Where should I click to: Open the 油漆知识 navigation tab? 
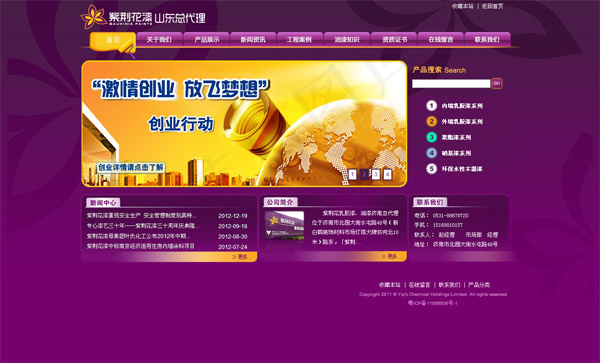coord(347,39)
